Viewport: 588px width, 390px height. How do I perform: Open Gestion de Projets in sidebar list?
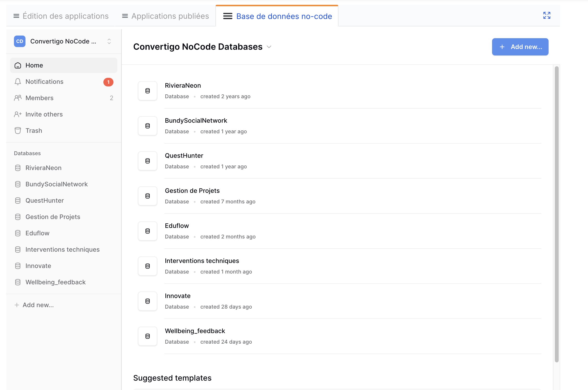click(x=64, y=217)
